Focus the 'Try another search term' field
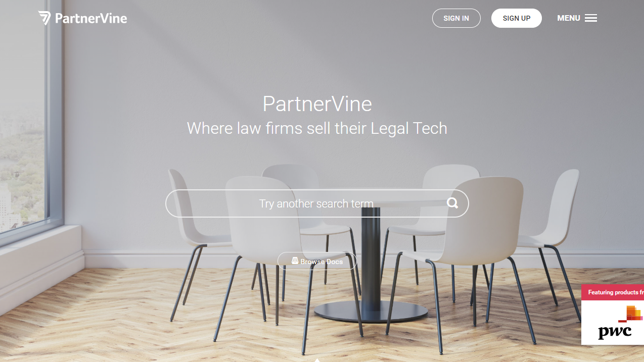Screen dimensions: 644x362 tap(317, 203)
